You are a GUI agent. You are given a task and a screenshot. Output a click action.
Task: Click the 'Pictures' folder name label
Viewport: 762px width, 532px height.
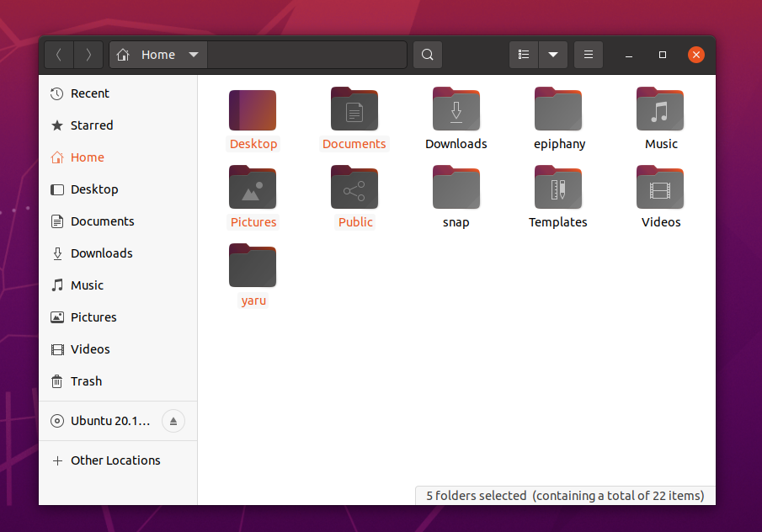tap(253, 222)
